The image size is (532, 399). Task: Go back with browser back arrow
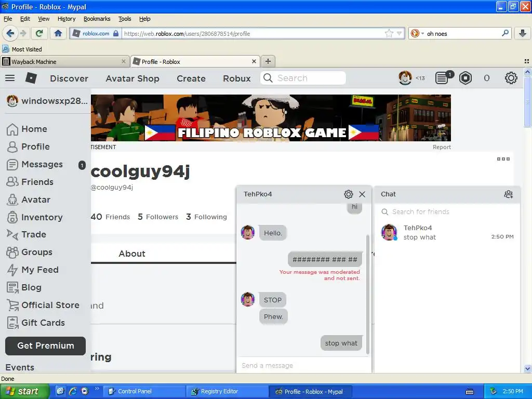tap(10, 33)
